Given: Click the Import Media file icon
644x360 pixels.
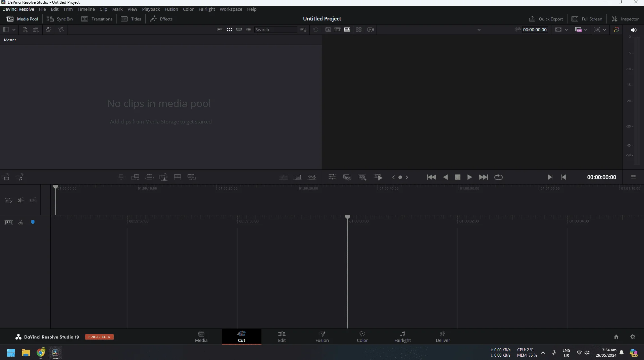Looking at the screenshot, I should pos(25,30).
